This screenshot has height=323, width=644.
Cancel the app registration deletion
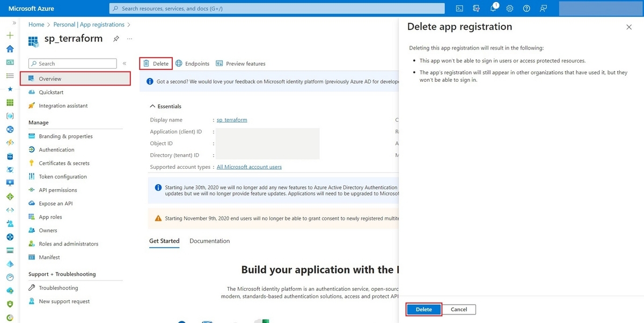tap(459, 309)
